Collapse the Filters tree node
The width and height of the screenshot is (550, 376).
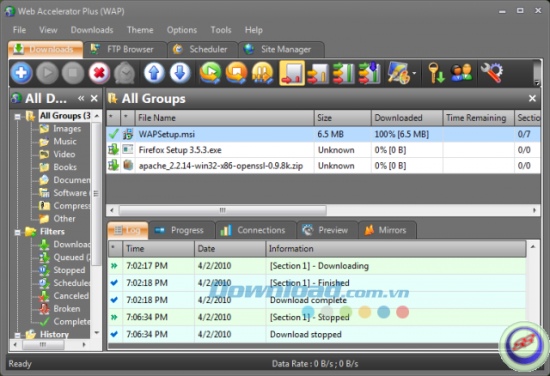[17, 232]
